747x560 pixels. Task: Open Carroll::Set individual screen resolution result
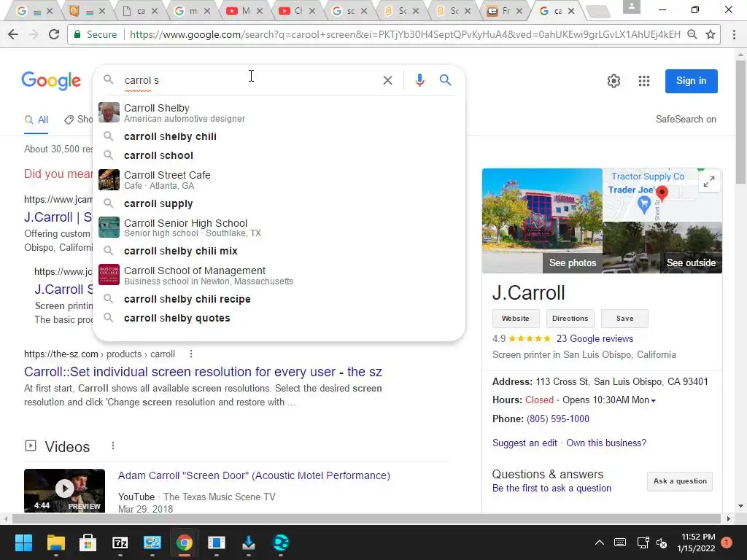tap(203, 371)
